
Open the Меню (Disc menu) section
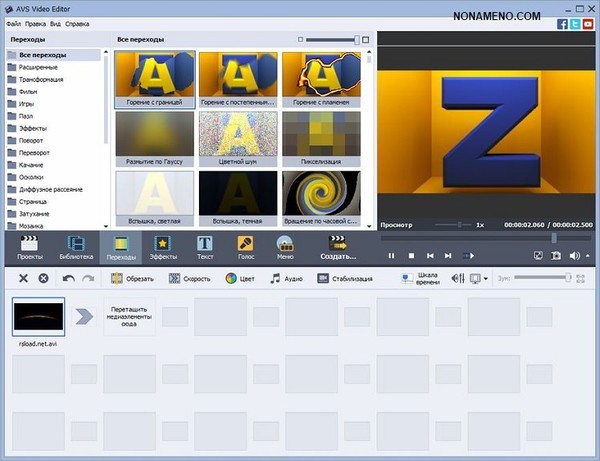coord(285,247)
